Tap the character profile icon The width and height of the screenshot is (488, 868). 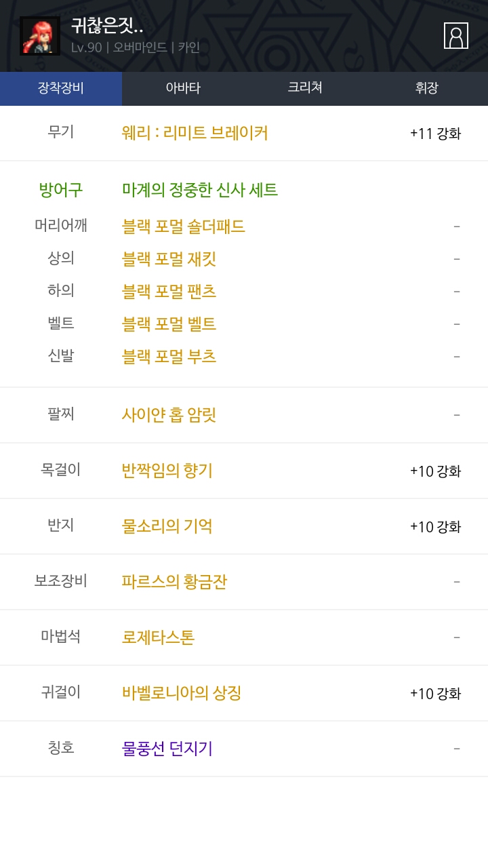pyautogui.click(x=456, y=36)
